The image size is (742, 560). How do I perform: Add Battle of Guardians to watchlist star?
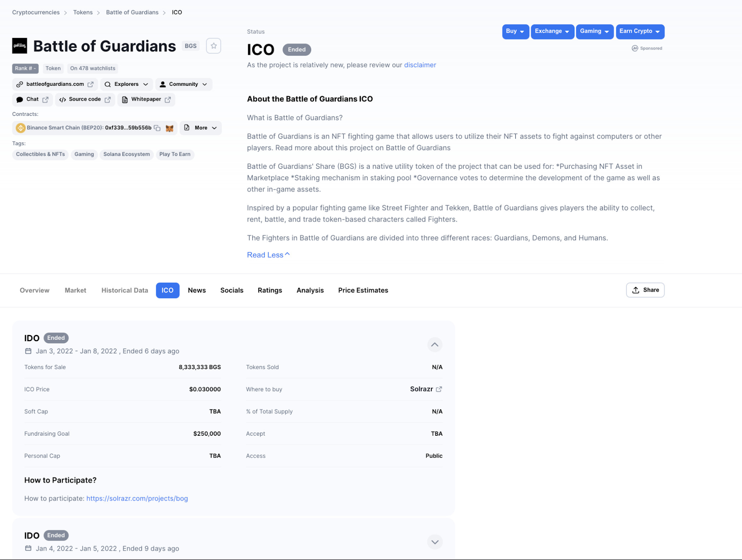pos(213,46)
